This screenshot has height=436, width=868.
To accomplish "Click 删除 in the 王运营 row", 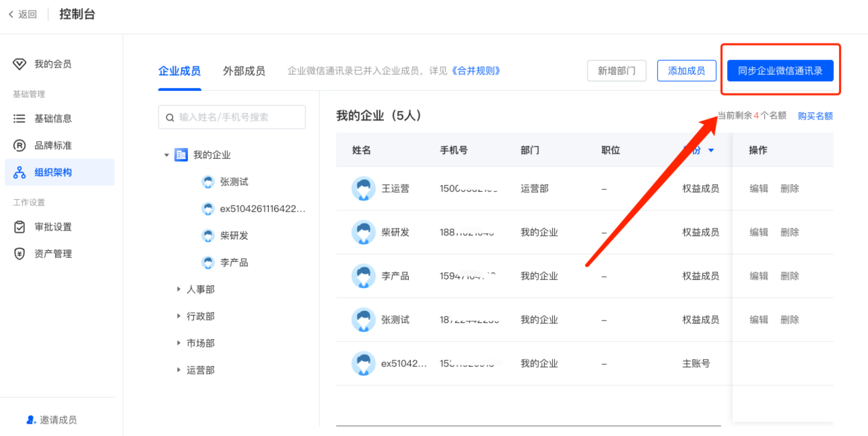I will (789, 188).
